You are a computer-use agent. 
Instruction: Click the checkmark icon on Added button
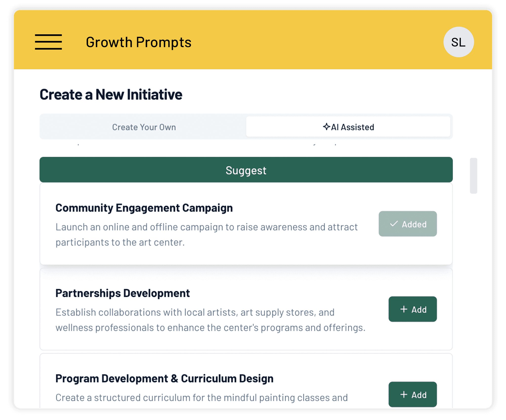394,224
